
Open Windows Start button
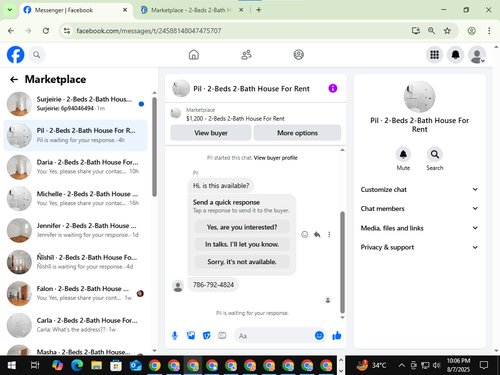(12, 366)
